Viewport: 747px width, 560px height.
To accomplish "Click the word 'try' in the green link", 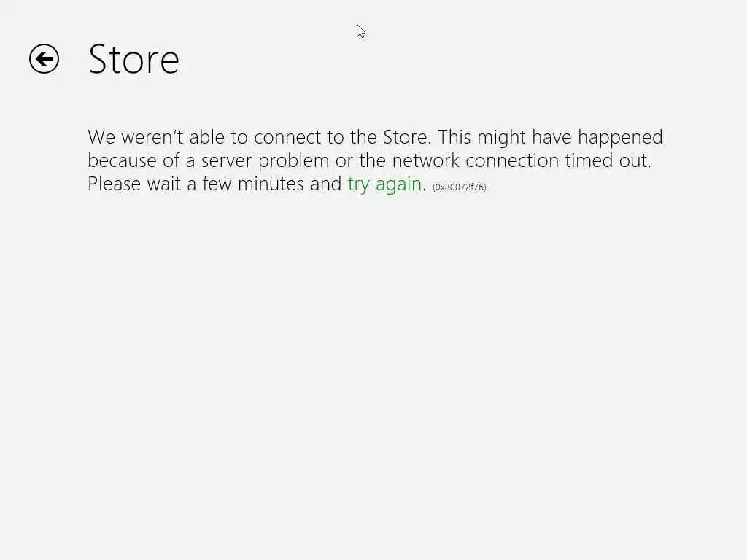I will click(x=359, y=184).
